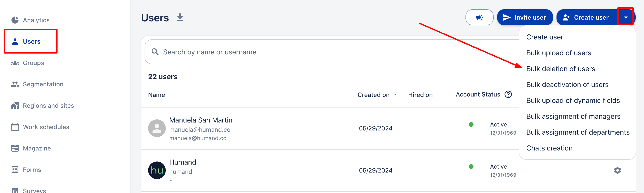Select Bulk deletion of users

(x=560, y=69)
